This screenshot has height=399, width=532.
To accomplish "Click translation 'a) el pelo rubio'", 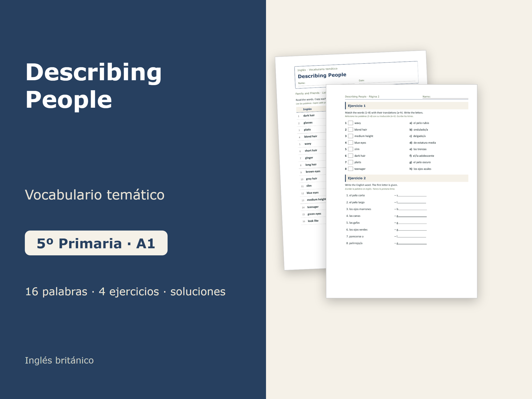I will pos(419,123).
